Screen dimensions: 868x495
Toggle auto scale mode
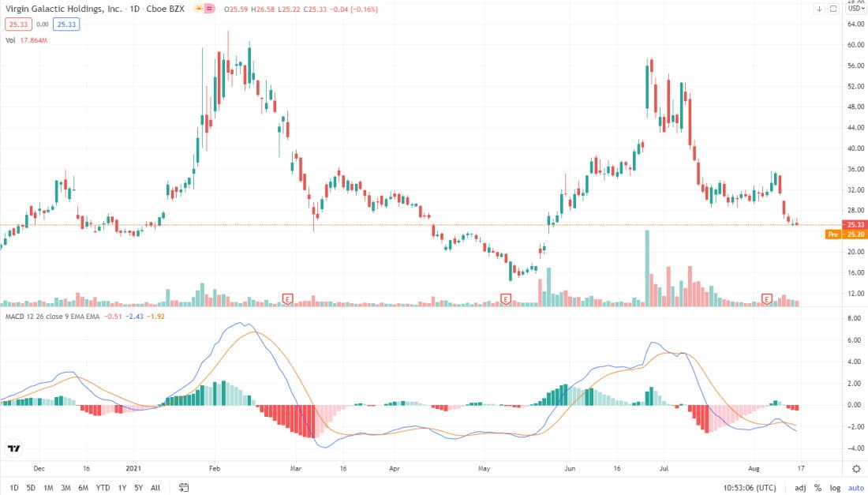856,488
